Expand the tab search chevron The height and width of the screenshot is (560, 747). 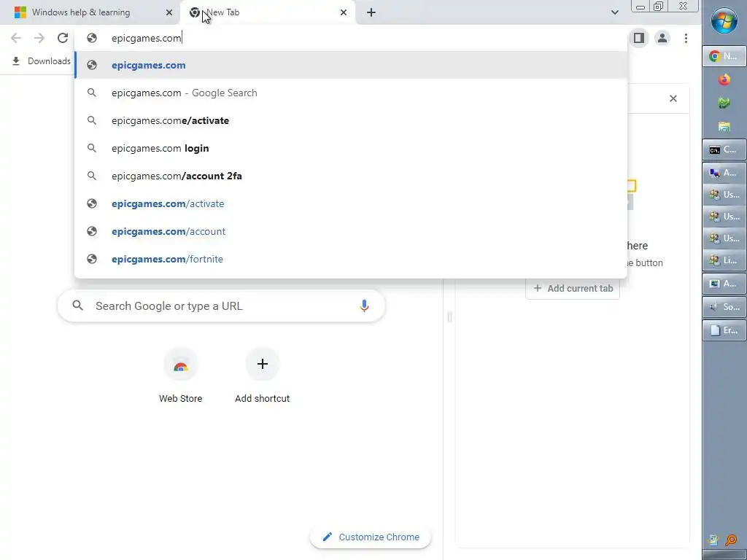(x=614, y=12)
